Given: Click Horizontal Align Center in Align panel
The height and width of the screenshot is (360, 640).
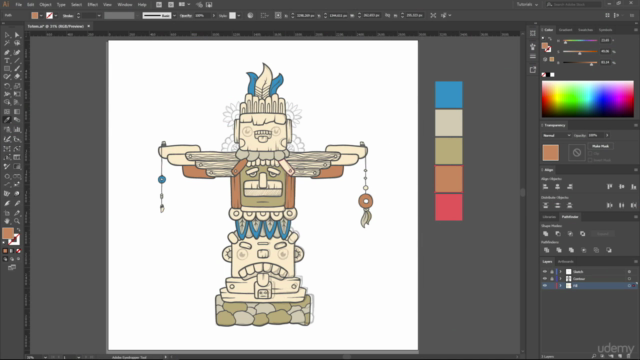Looking at the screenshot, I should [558, 187].
